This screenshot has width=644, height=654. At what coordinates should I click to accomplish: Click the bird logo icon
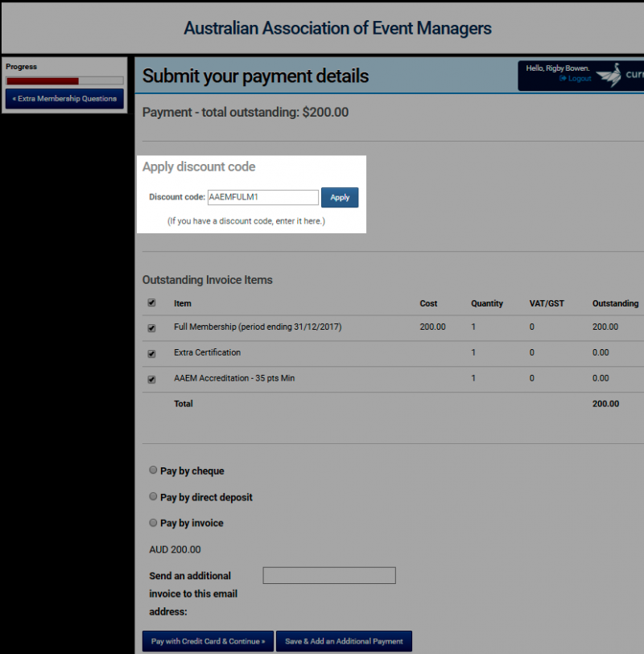click(x=609, y=75)
